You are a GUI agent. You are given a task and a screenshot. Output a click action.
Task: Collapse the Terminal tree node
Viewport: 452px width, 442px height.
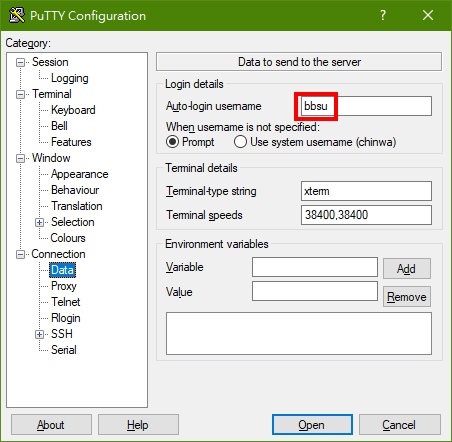pos(21,94)
